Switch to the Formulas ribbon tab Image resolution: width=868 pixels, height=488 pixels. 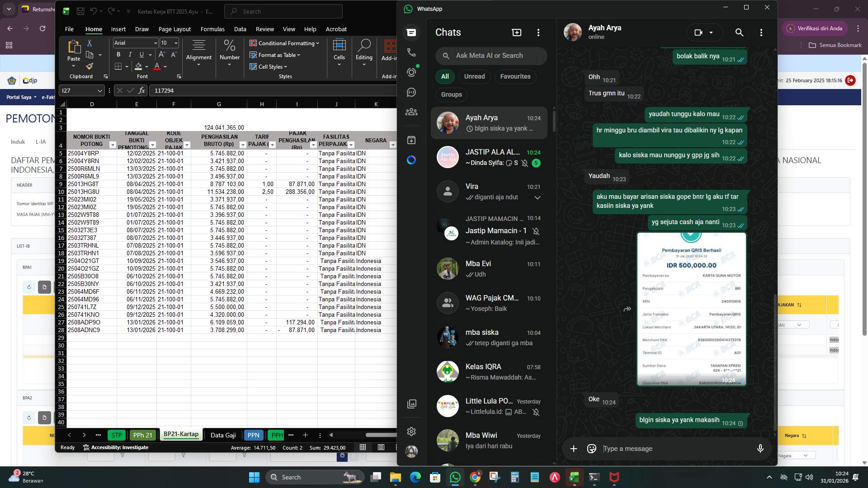click(x=212, y=29)
